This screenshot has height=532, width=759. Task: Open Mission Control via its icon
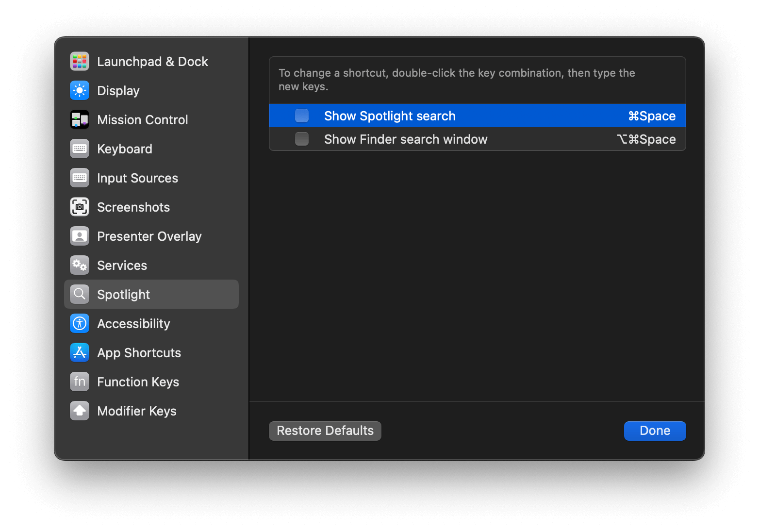tap(80, 119)
